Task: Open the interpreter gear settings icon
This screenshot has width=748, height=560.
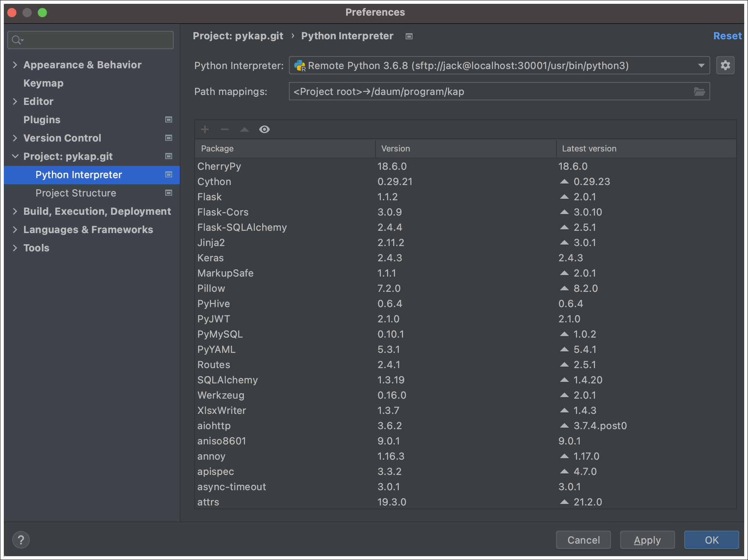Action: [725, 66]
